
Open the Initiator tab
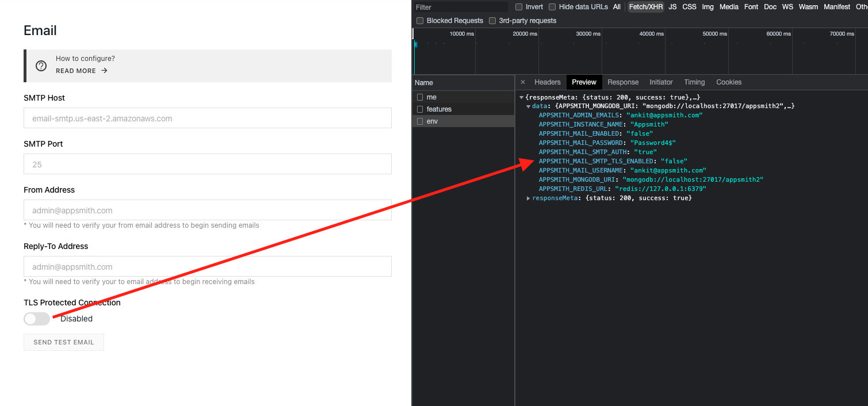pyautogui.click(x=661, y=82)
